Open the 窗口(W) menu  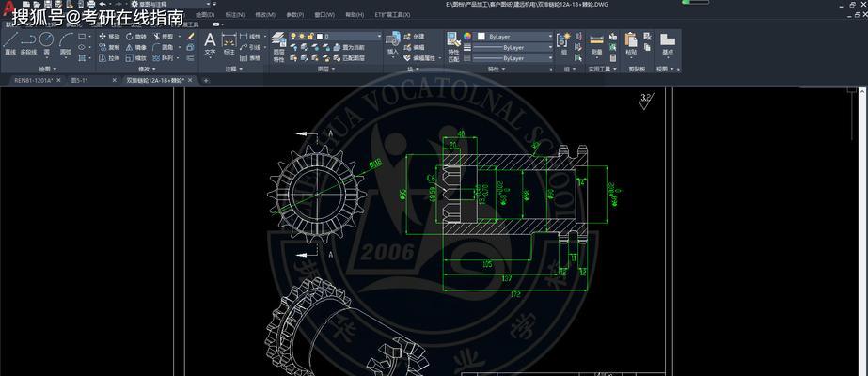click(x=324, y=15)
